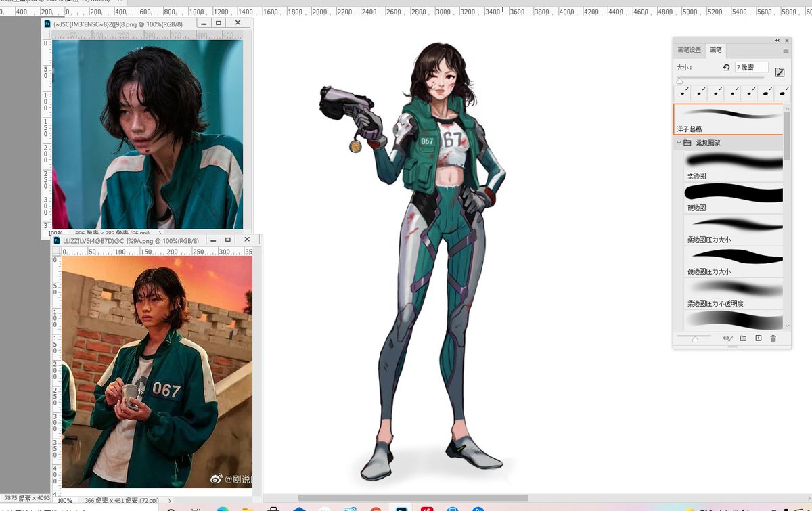Viewport: 812px width, 511px height.
Task: Adjust brush thumbnail preview size slider
Action: click(695, 340)
